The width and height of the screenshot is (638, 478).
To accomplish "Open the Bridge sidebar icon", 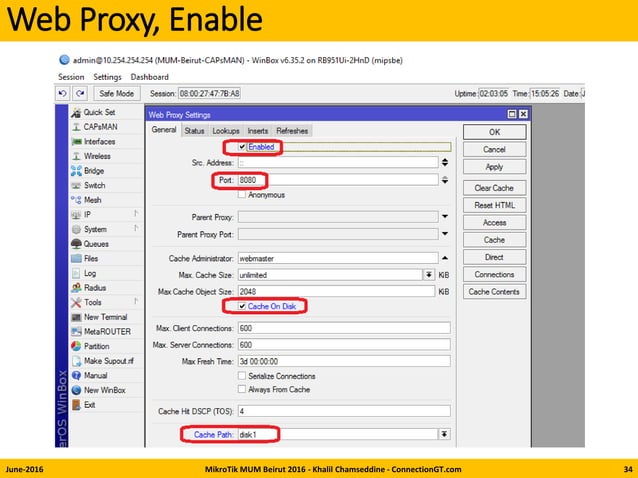I will coord(76,171).
